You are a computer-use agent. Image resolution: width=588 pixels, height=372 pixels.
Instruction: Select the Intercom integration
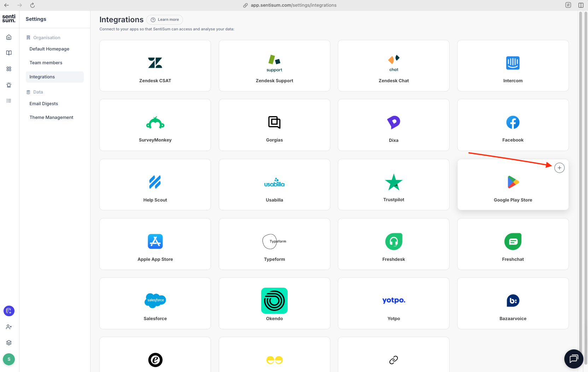pos(513,66)
